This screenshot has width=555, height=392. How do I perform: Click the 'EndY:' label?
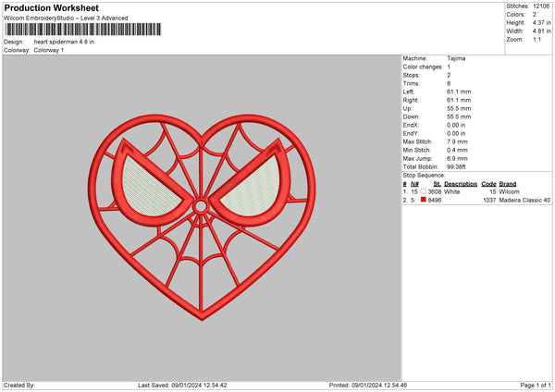(411, 134)
